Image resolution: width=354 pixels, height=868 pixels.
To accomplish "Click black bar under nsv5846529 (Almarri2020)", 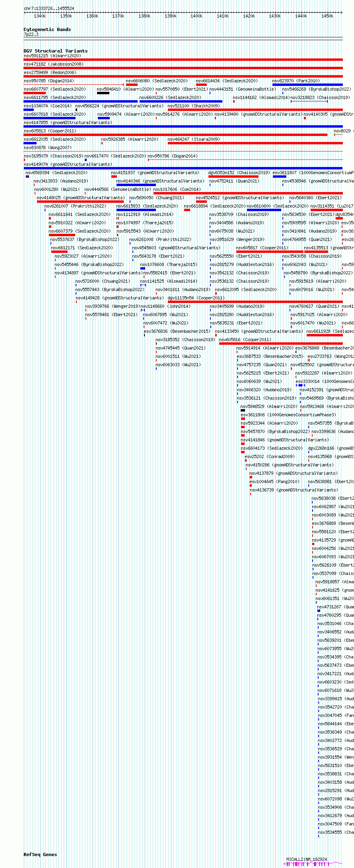I will tap(243, 410).
